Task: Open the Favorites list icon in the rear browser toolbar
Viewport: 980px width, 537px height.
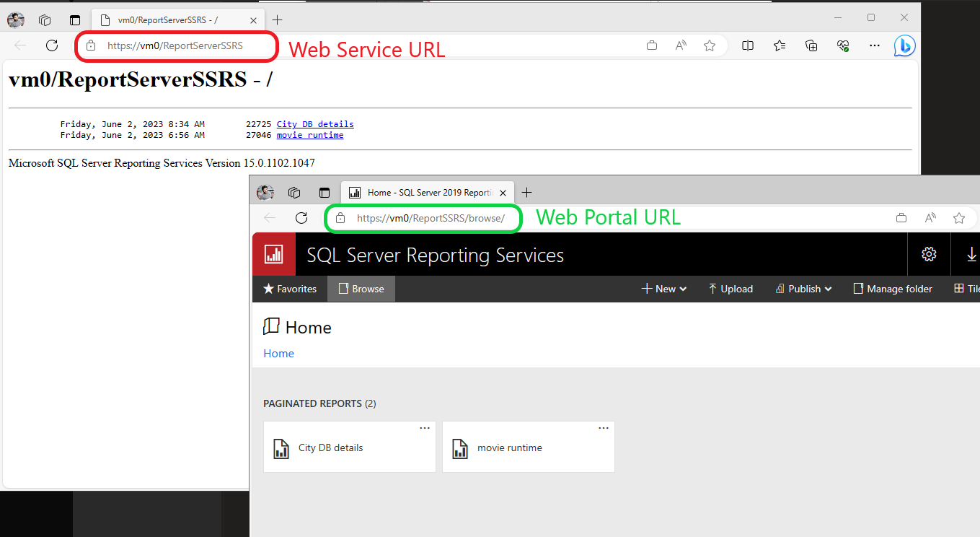Action: [x=780, y=45]
